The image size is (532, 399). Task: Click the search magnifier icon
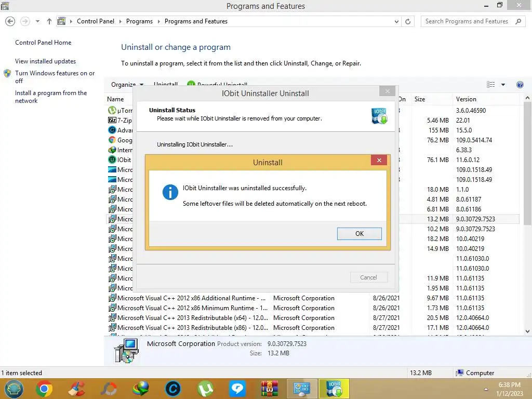518,21
